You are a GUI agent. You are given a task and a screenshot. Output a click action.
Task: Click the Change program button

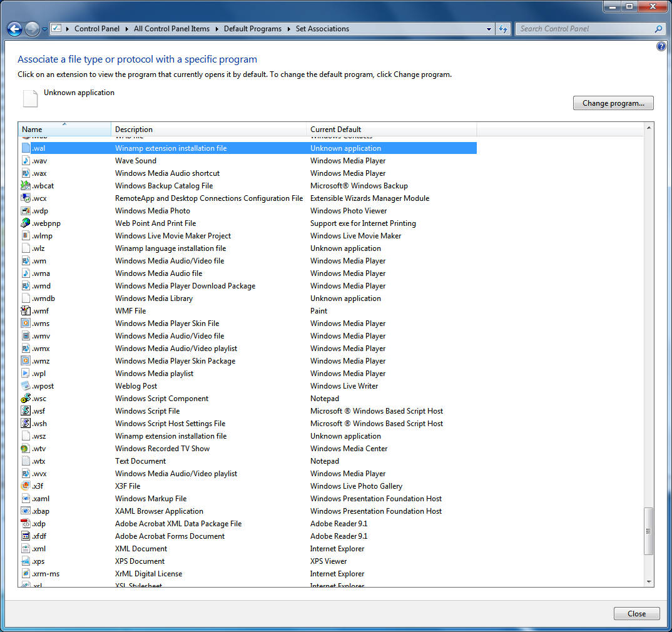(x=613, y=103)
